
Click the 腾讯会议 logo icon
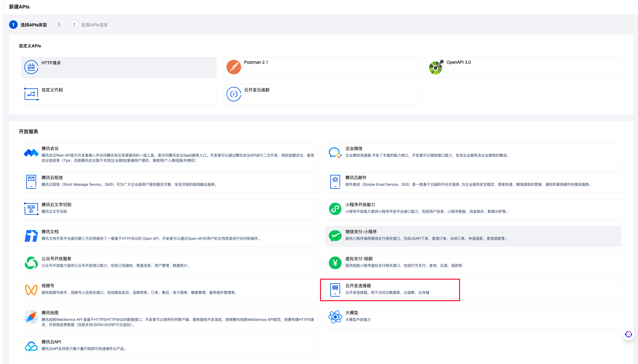tap(31, 153)
